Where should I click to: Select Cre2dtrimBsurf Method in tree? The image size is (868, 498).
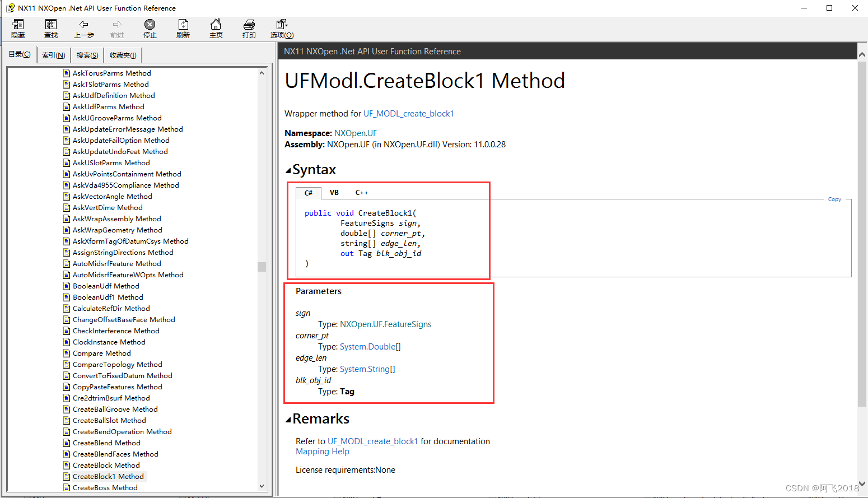click(x=111, y=398)
